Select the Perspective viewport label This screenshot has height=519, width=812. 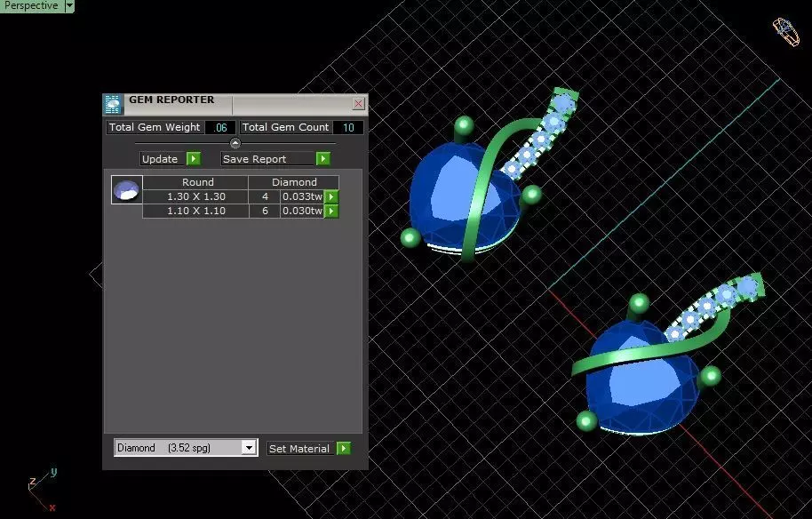pos(32,5)
